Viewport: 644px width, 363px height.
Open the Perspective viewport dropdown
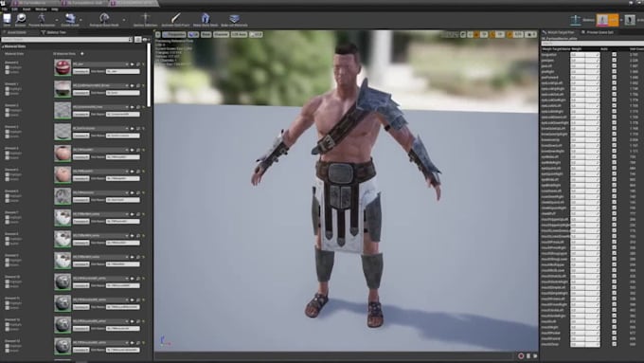click(174, 34)
